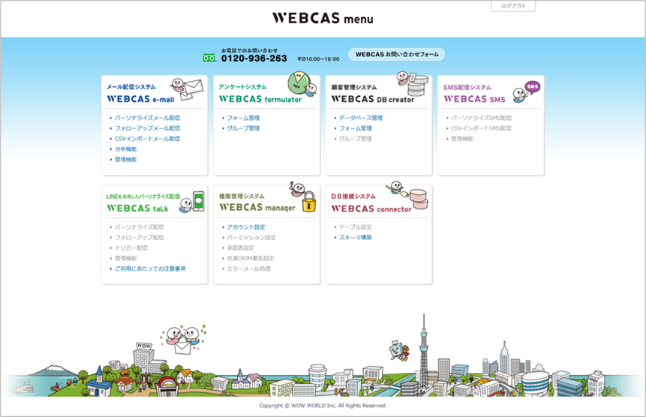The image size is (646, 417).
Task: Open アカウント設定 in manager card
Action: 246,227
